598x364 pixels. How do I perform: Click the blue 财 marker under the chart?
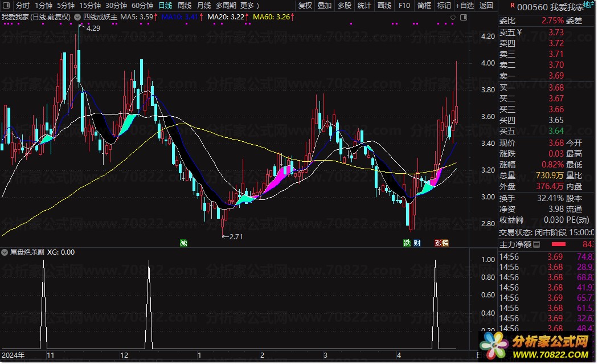[x=417, y=243]
